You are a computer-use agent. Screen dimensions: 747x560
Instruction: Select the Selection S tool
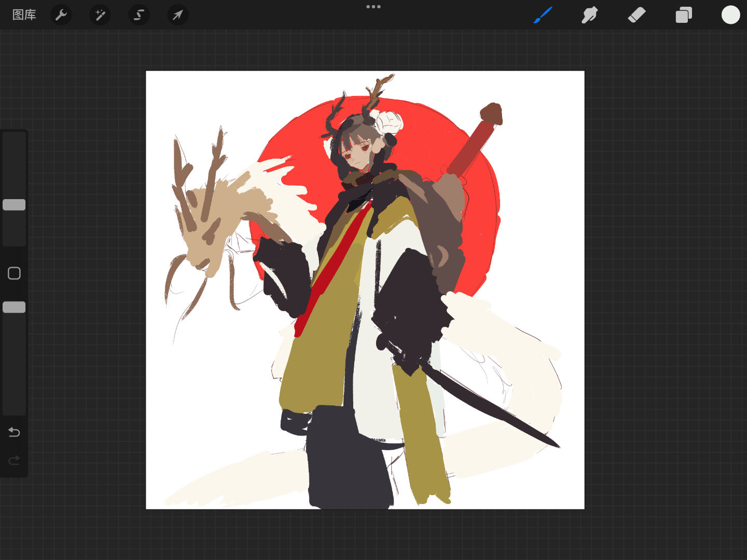[x=139, y=15]
